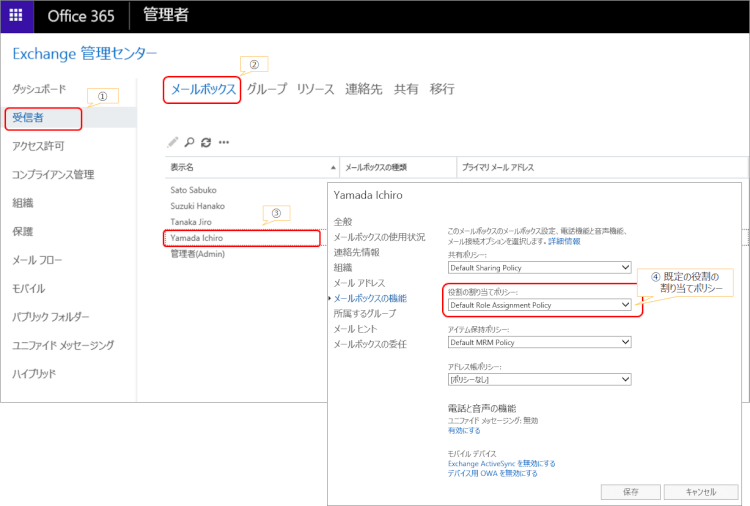Open モバイル in the sidebar
Image resolution: width=750 pixels, height=506 pixels.
(29, 288)
